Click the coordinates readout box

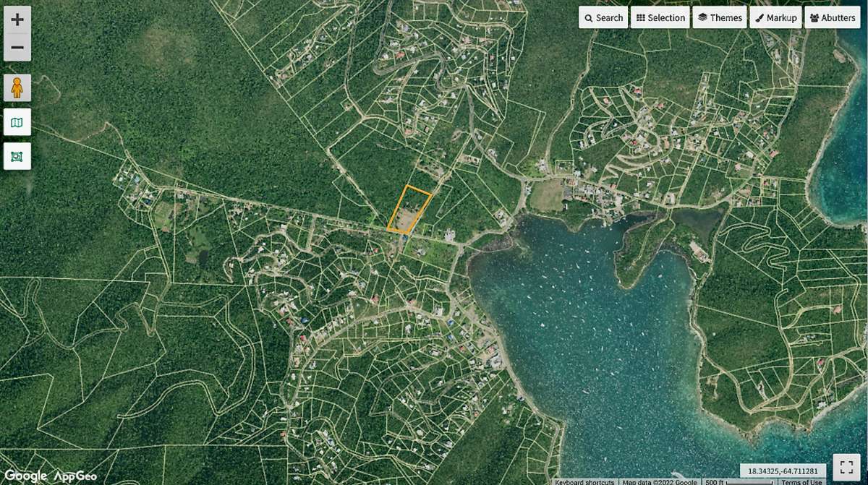tap(783, 470)
